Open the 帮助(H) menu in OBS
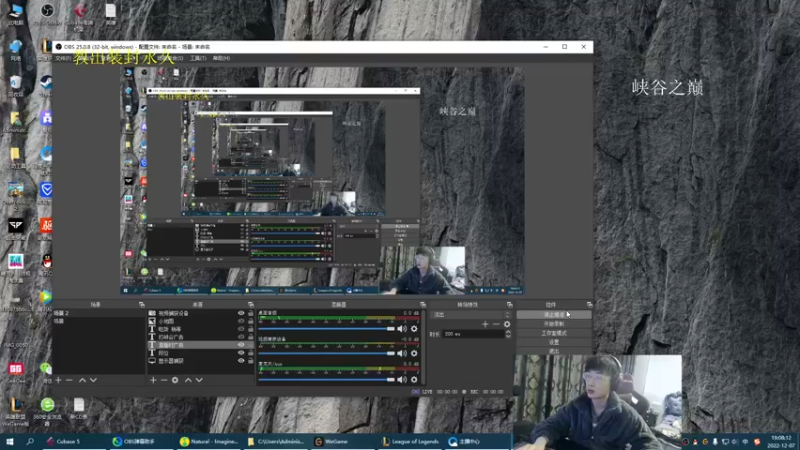Image resolution: width=800 pixels, height=450 pixels. [x=221, y=59]
